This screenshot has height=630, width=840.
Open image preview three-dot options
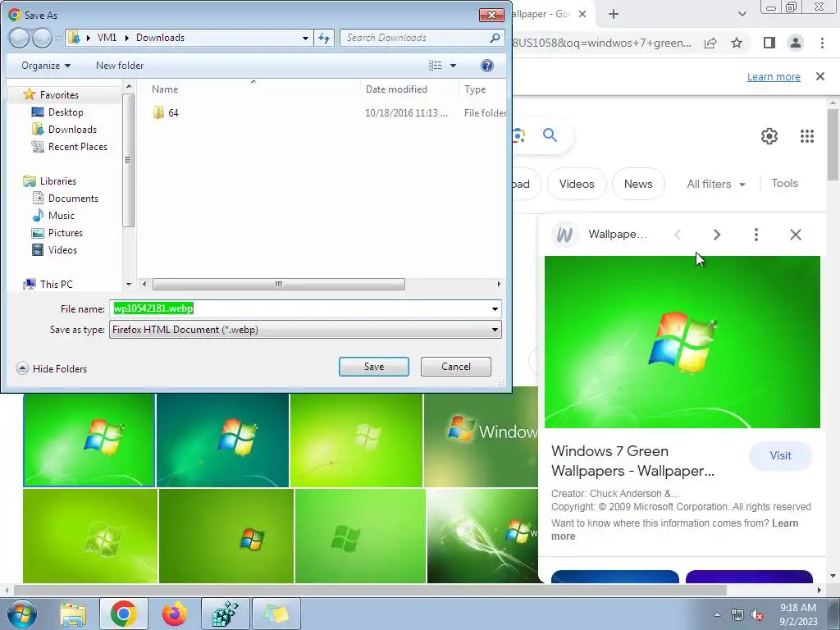click(x=756, y=235)
